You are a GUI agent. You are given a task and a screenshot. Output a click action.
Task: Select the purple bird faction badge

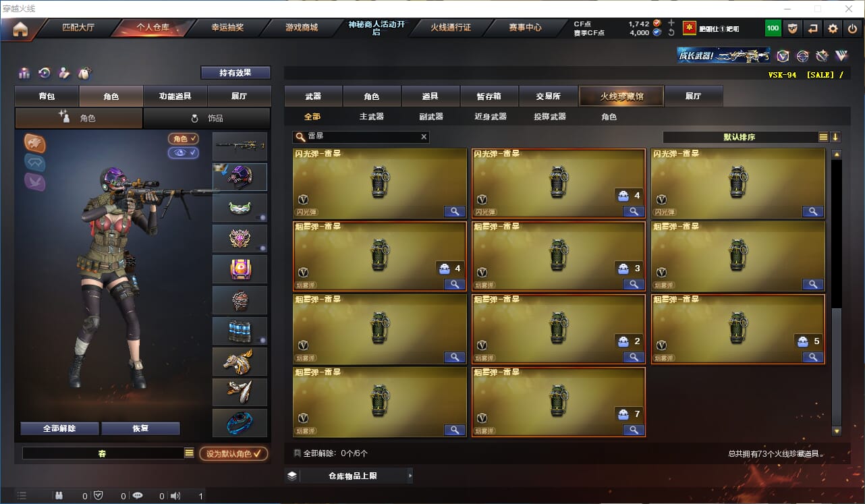pos(35,181)
